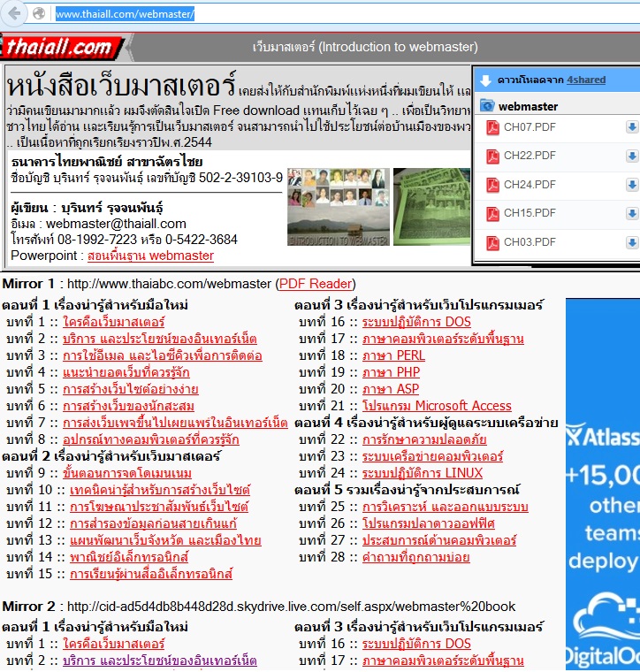Open the PDF Reader link
The width and height of the screenshot is (640, 672).
[316, 284]
